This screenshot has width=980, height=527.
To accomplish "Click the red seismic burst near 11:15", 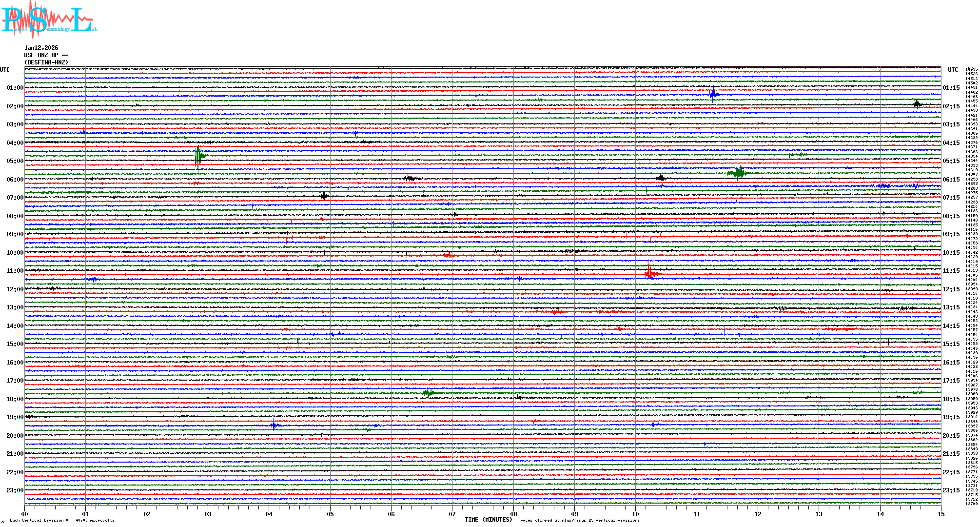I will point(650,273).
